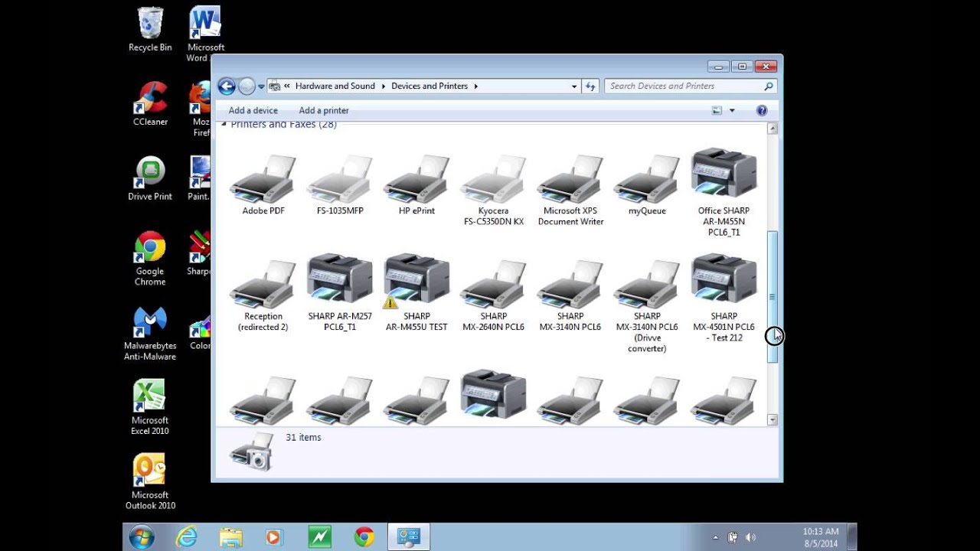Click Devices and Printers breadcrumb

coord(430,86)
